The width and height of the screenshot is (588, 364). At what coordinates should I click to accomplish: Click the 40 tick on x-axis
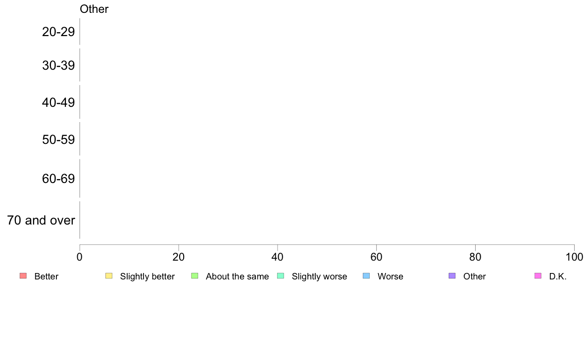tap(278, 257)
